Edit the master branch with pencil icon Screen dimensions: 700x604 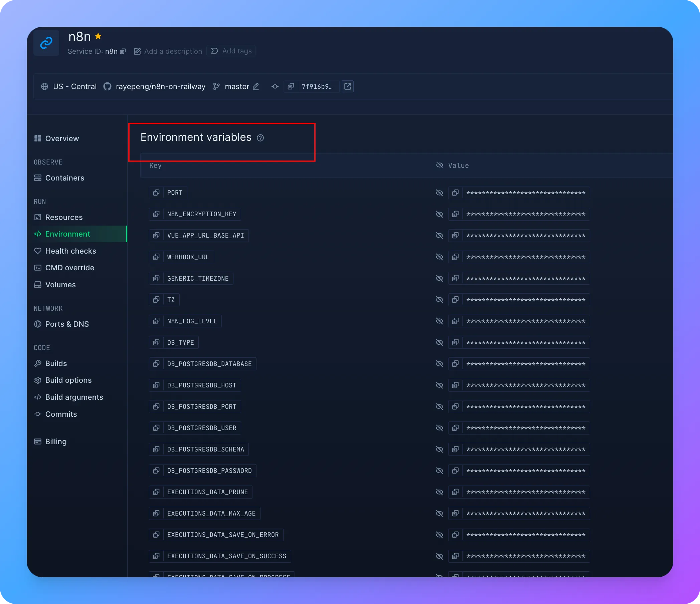256,86
